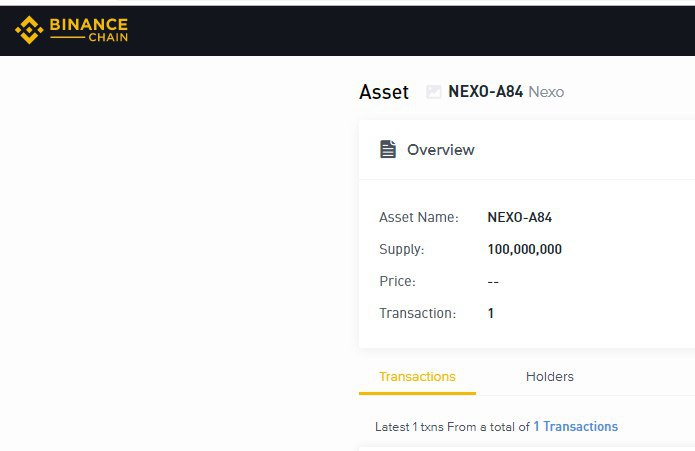Click the Transaction count value 1
The image size is (695, 451).
coord(491,313)
